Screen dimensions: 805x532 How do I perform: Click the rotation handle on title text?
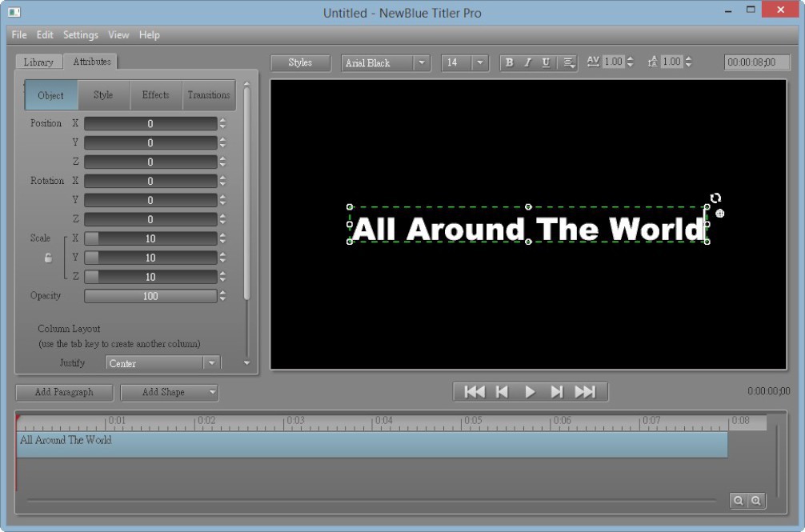(715, 198)
